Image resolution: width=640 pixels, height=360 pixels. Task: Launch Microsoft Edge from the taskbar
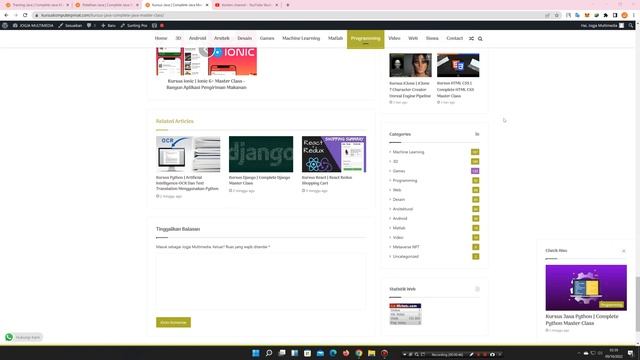click(333, 353)
